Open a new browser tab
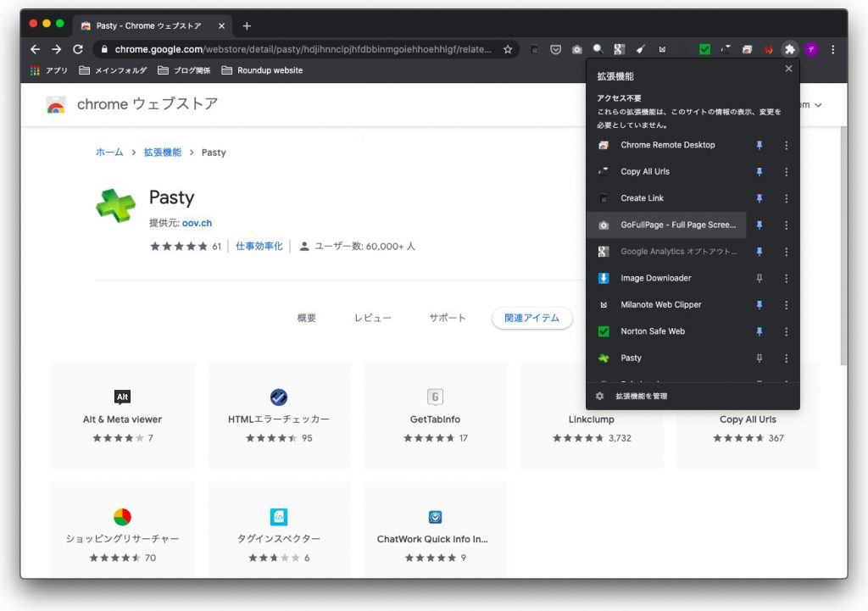The image size is (868, 611). (x=247, y=26)
